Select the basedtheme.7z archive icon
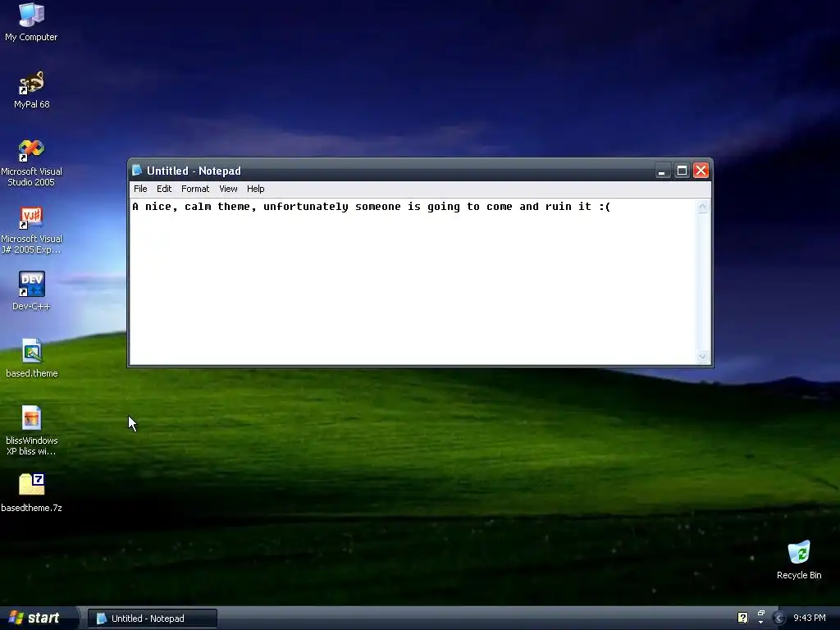This screenshot has height=630, width=840. coord(31,493)
